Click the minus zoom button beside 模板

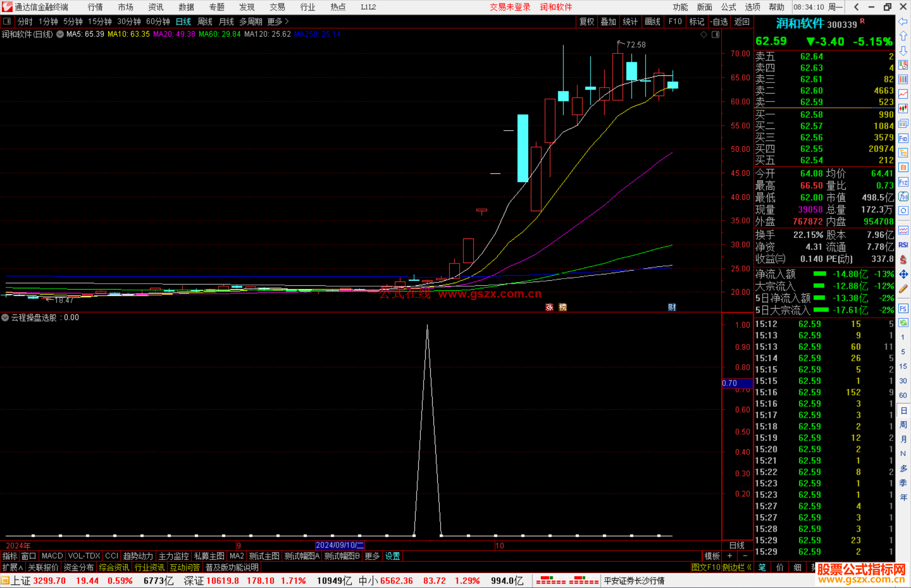point(745,556)
